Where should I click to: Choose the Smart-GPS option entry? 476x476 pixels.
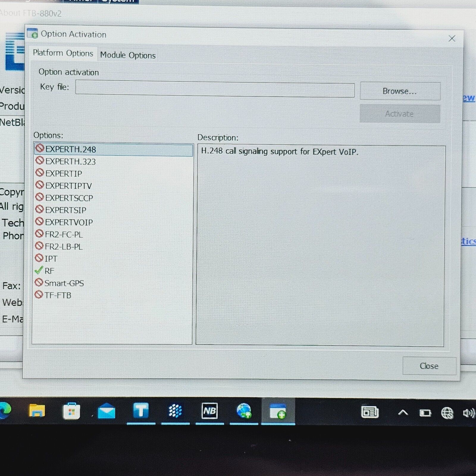pos(64,283)
